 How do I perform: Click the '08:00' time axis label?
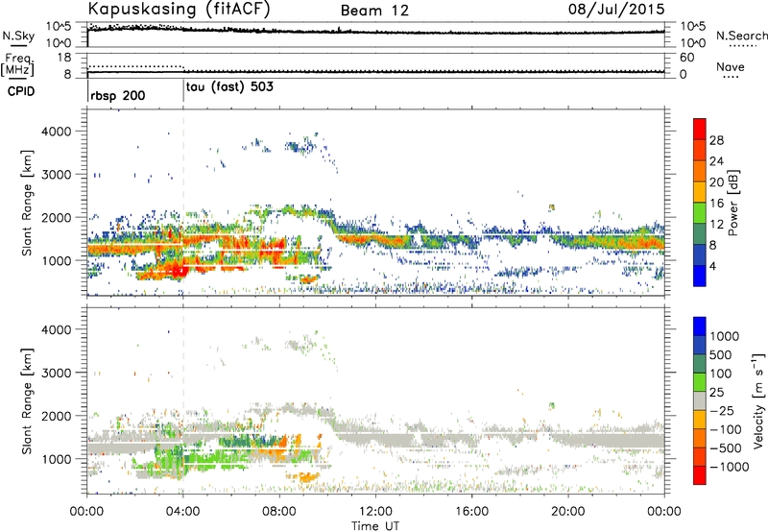click(x=279, y=512)
